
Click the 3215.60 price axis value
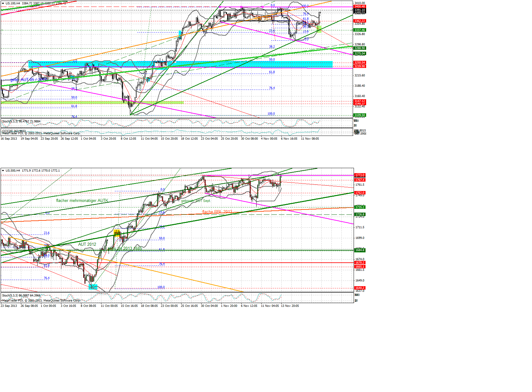360,75
